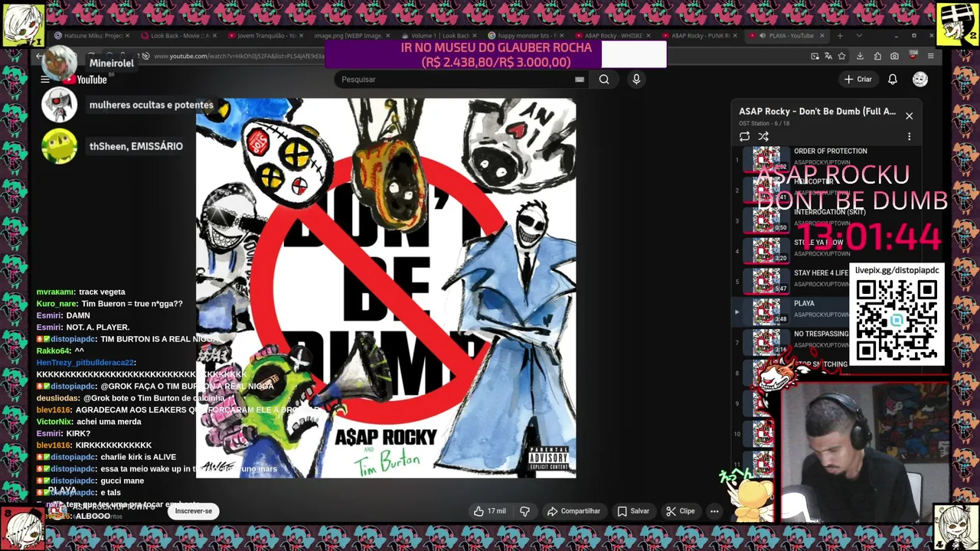Open the YouTube account avatar menu

point(920,79)
